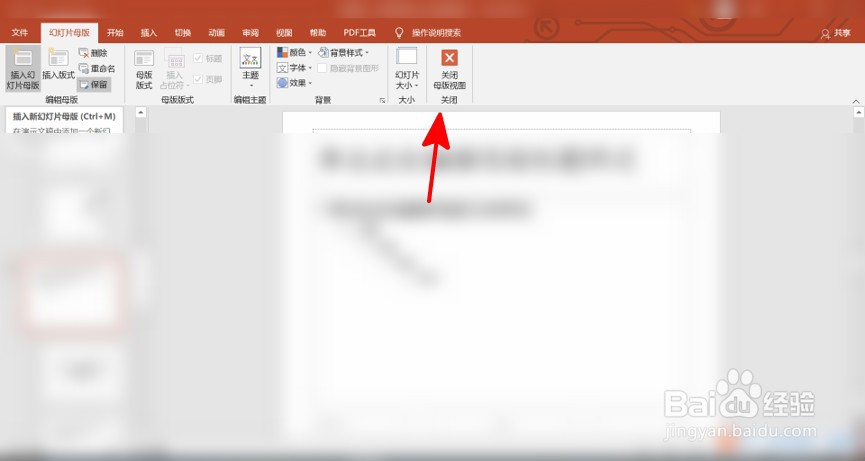Switch to the Home (开始) tab
Screen dimensions: 865x461
pos(115,33)
